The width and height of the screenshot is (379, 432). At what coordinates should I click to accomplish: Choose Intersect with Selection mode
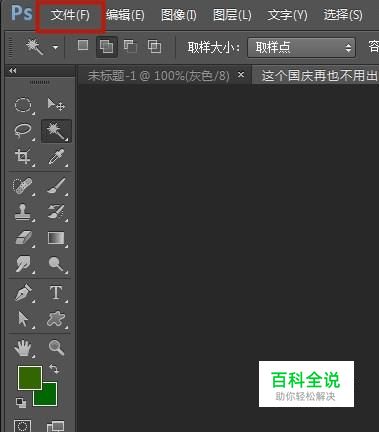coord(154,46)
